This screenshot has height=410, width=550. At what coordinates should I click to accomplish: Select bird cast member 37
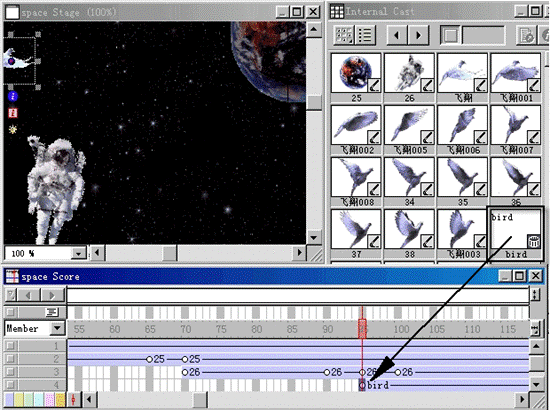point(356,234)
